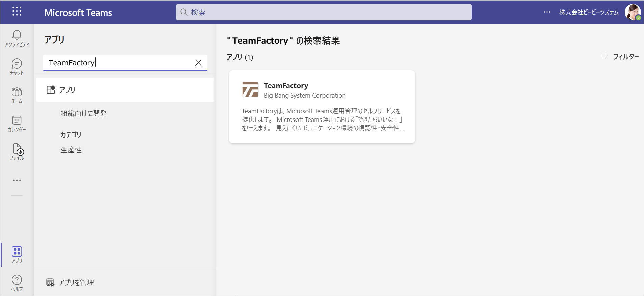Select 組織向けに開発 in the left panel
Screen dimensions: 644x296
84,113
